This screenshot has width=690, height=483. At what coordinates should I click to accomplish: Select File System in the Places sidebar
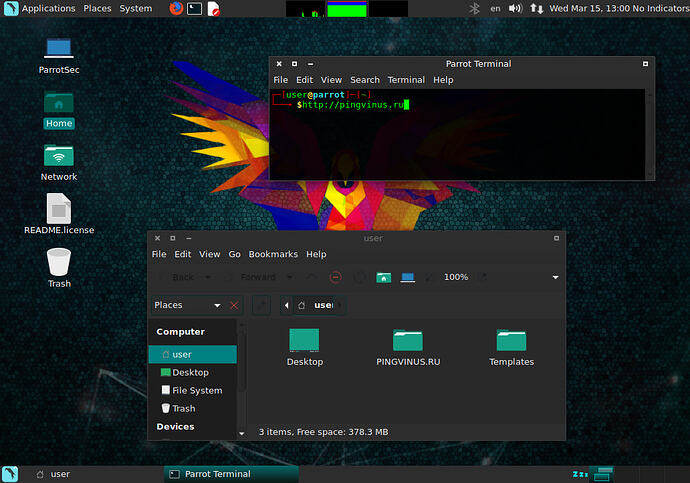click(x=193, y=391)
